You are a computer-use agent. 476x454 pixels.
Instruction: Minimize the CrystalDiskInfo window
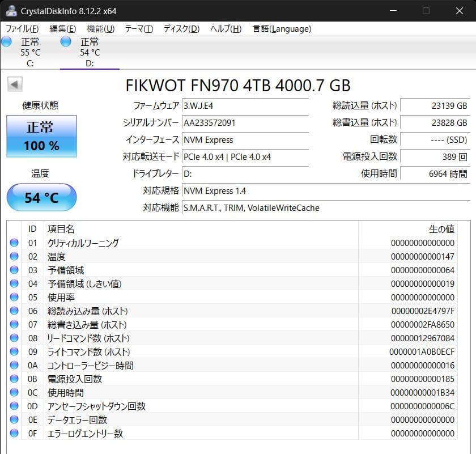coord(393,11)
